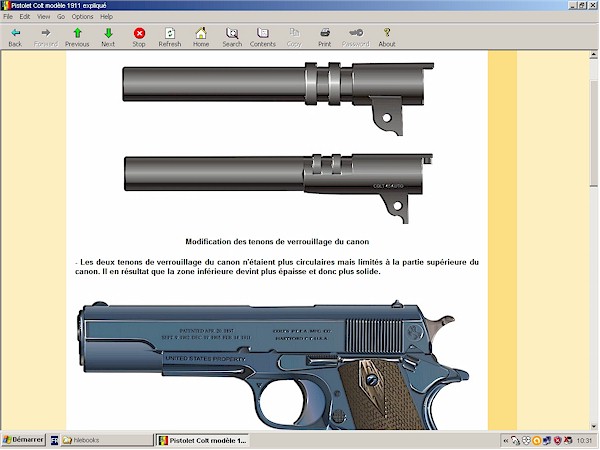Open the Go menu

coord(61,17)
